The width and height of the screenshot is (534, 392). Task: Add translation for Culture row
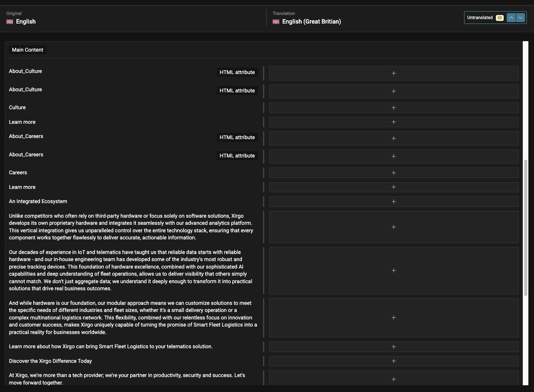394,108
